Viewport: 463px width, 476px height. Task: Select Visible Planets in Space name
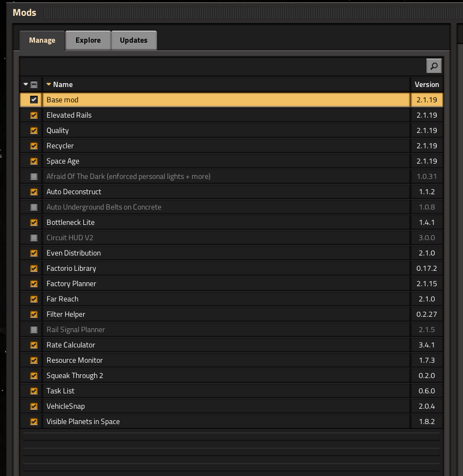click(x=83, y=422)
